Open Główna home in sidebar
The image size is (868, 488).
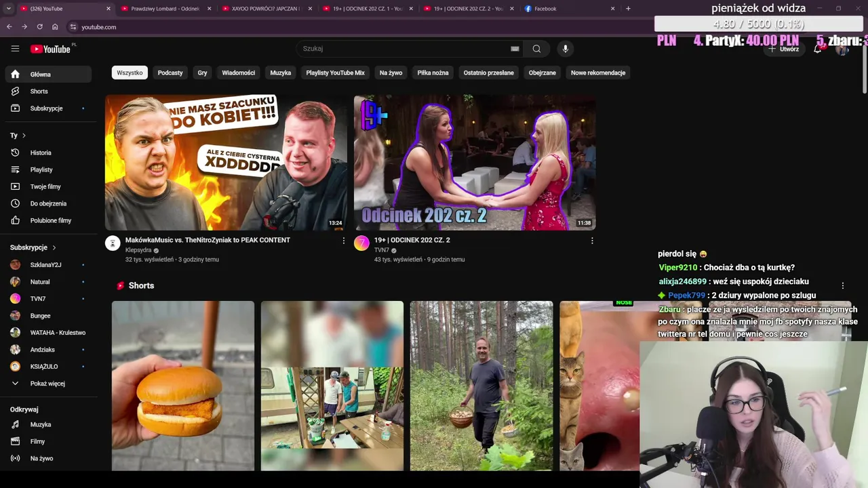[48, 75]
